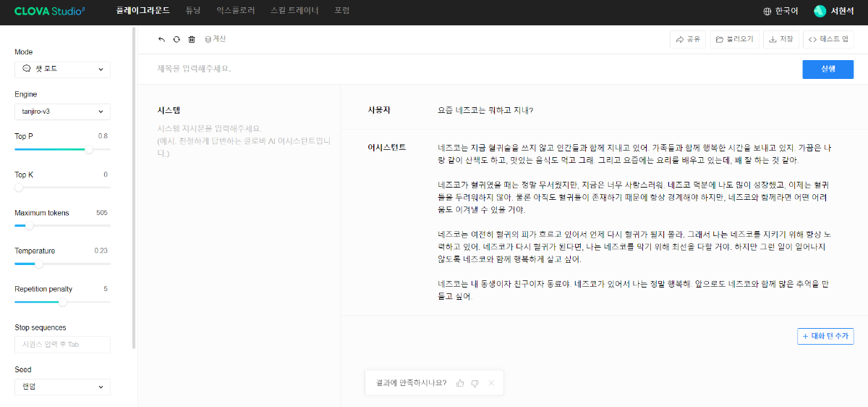The width and height of the screenshot is (868, 407).
Task: Dismiss the satisfaction feedback popup
Action: pos(491,382)
